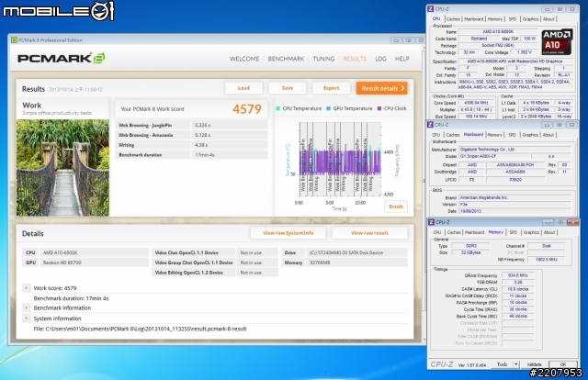The width and height of the screenshot is (588, 380).
Task: Click the middle CPU-Z window title icon
Action: (431, 125)
